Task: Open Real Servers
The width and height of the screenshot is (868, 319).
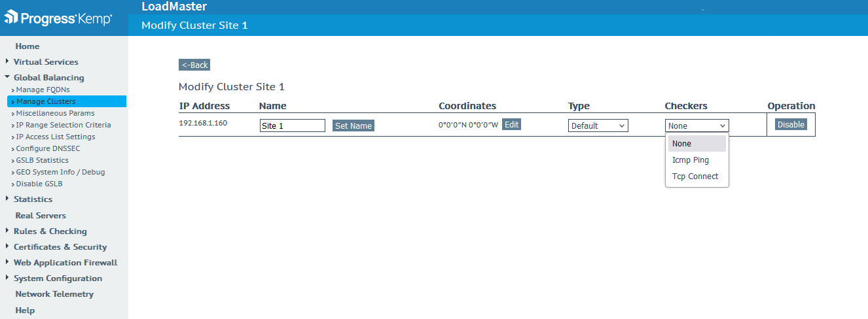Action: [41, 216]
